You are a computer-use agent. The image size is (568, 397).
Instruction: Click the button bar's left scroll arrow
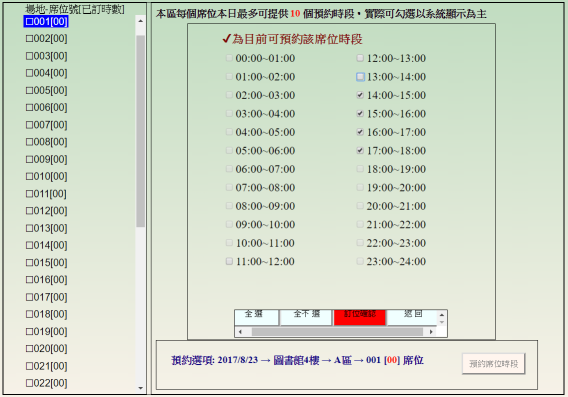pos(240,331)
